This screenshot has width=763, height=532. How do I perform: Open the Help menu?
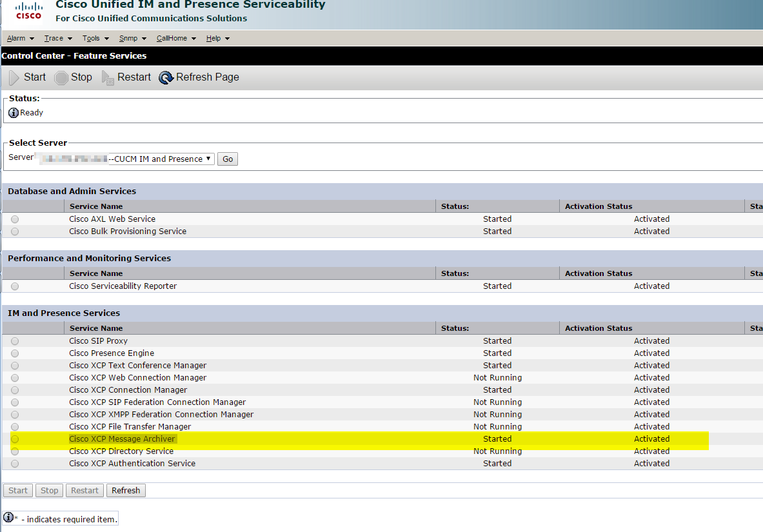pyautogui.click(x=217, y=39)
